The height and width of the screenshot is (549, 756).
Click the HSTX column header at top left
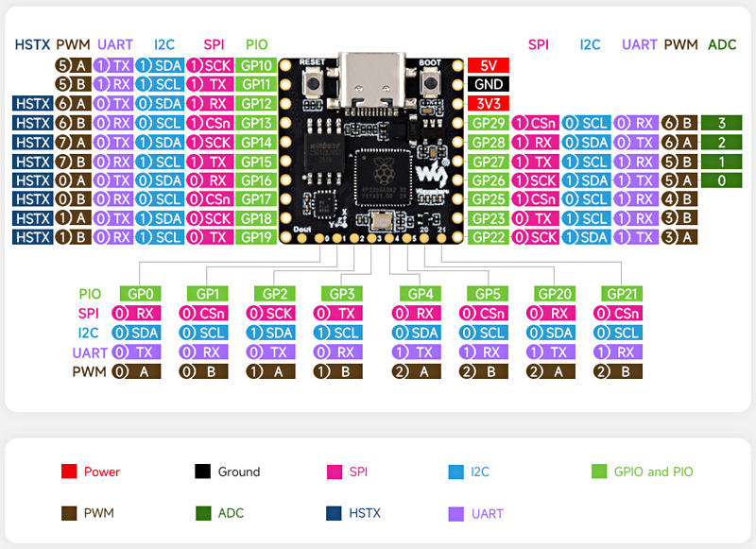(32, 44)
